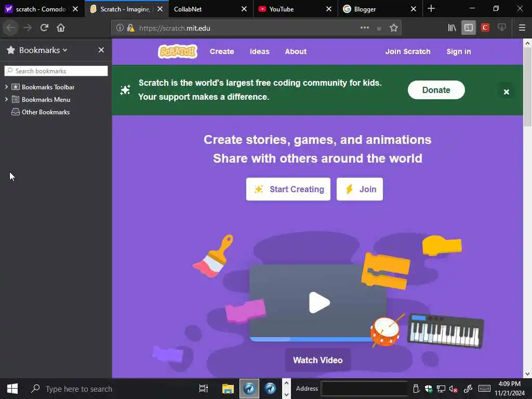Screen dimensions: 532x399
Task: Open the Ideas menu item
Action: [260, 51]
